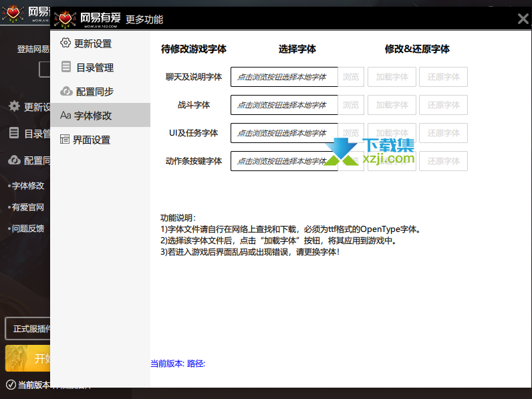Open the 问题反馈 link
Image resolution: width=532 pixels, height=399 pixels.
point(27,229)
